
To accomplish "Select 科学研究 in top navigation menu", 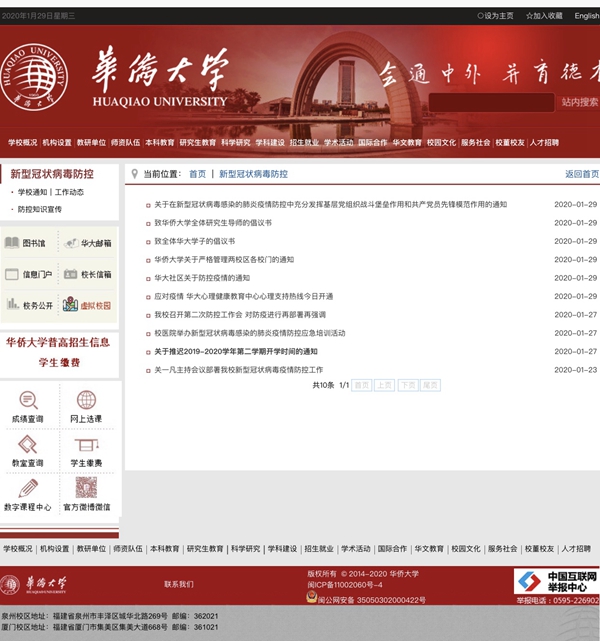I will point(236,143).
